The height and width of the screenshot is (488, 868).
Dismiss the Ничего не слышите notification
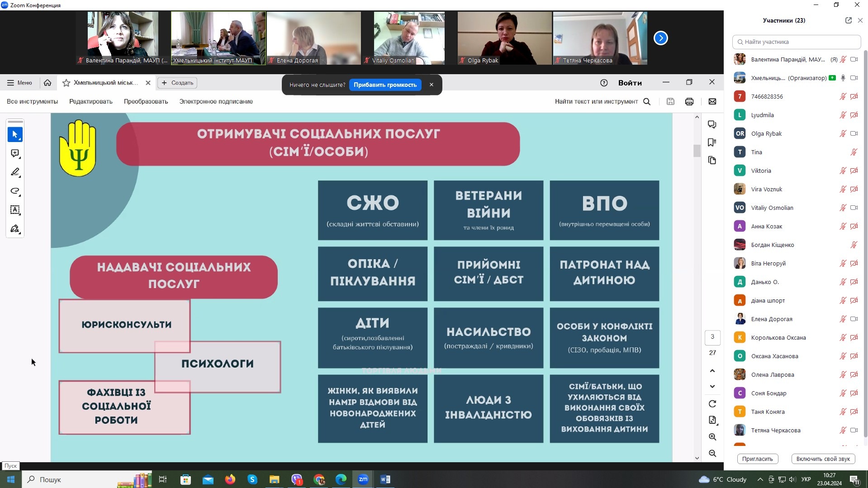(x=432, y=85)
